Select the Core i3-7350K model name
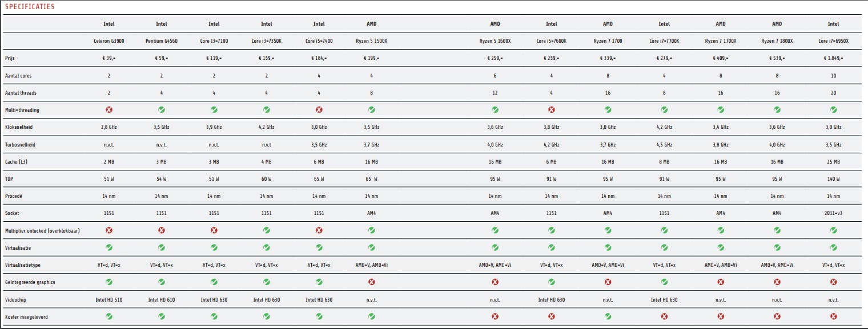 coord(267,41)
